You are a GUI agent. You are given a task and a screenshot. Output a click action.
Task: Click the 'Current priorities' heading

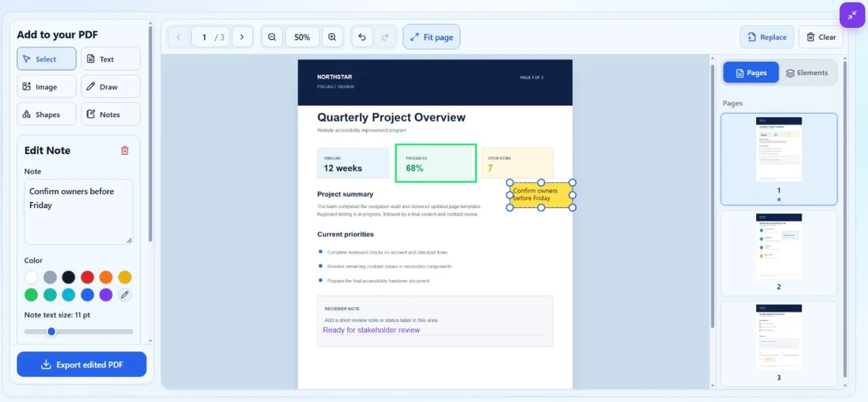pos(345,235)
